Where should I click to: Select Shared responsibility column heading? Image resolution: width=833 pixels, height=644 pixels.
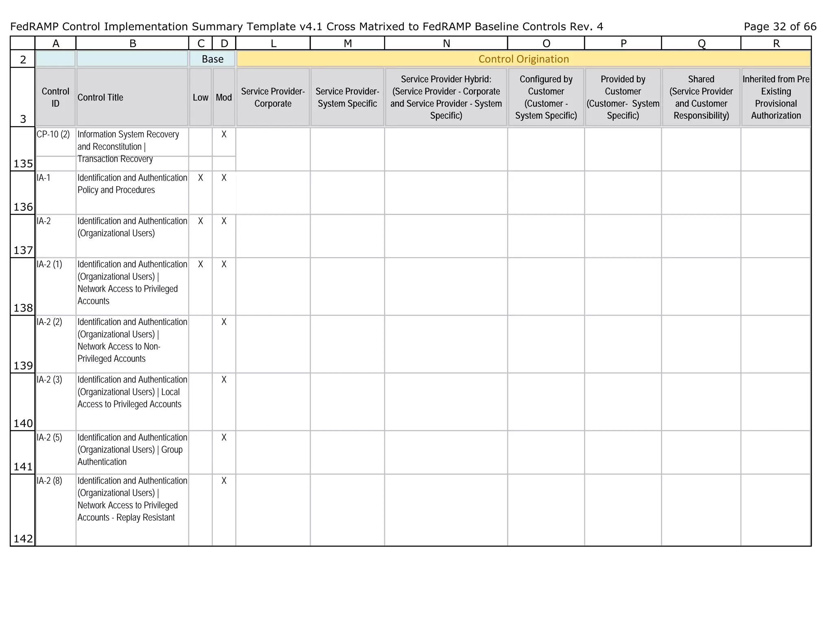(701, 97)
